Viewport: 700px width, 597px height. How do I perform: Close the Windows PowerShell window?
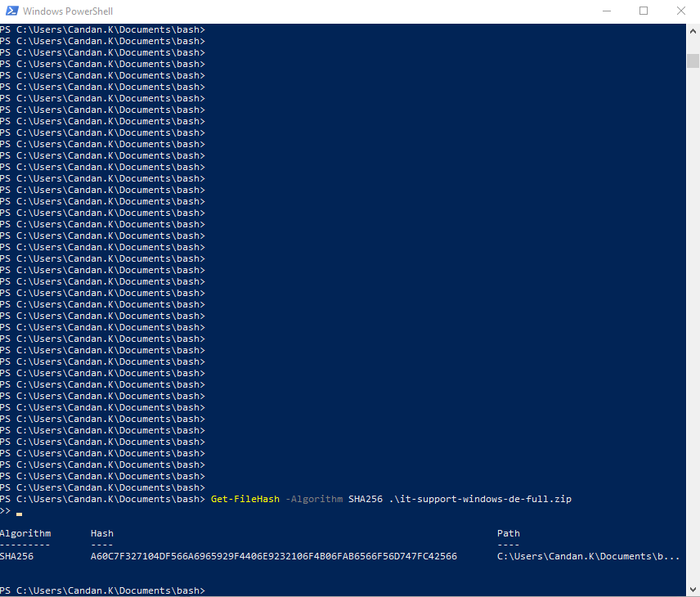coord(680,11)
